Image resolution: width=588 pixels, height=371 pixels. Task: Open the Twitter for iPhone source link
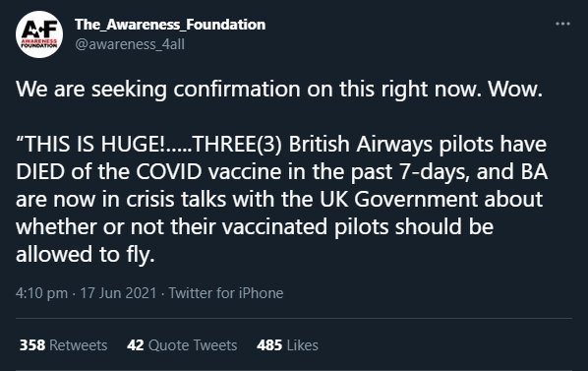pos(226,293)
